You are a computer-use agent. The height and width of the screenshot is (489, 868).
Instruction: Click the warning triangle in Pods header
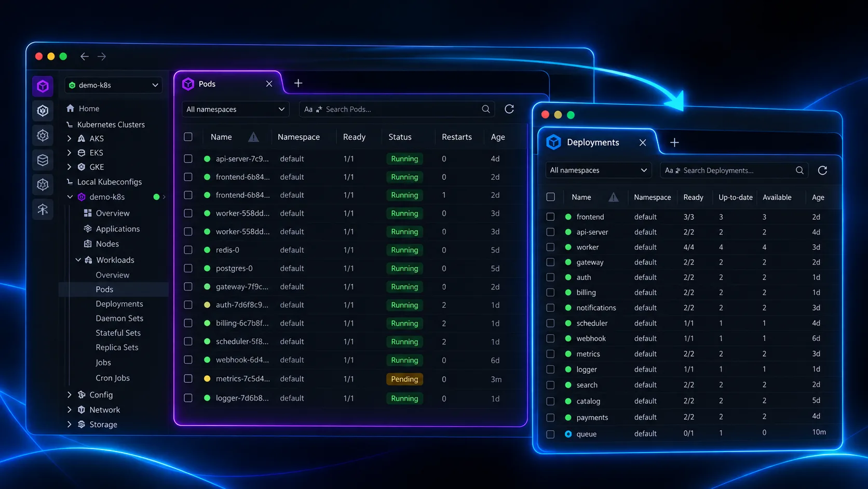(253, 137)
